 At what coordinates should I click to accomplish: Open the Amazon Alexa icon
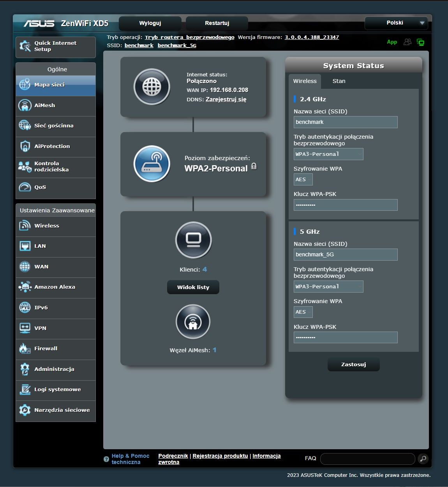(x=25, y=287)
